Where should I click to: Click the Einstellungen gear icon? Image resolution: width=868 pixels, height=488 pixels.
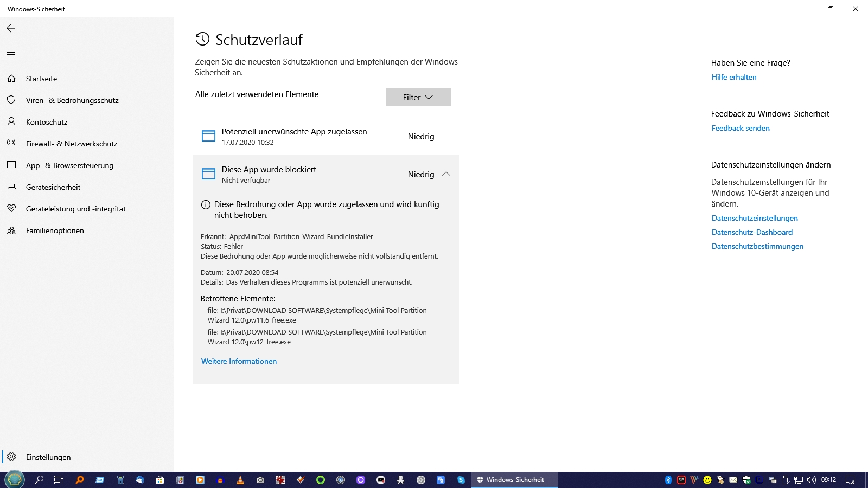(11, 457)
